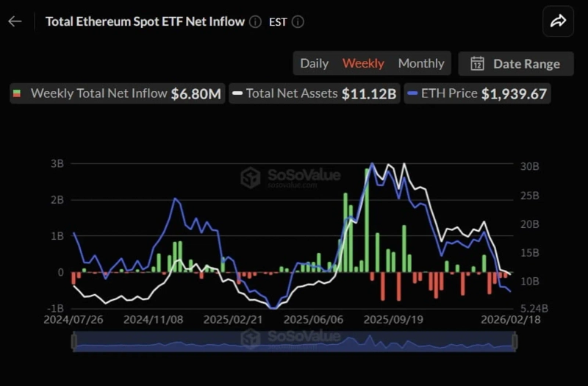This screenshot has width=588, height=386.
Task: Click the right handle of the range slider
Action: tap(514, 342)
